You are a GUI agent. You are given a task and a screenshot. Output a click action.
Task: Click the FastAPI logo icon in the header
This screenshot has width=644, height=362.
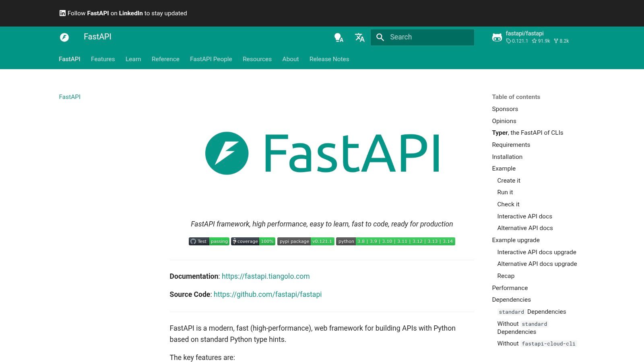(x=64, y=37)
